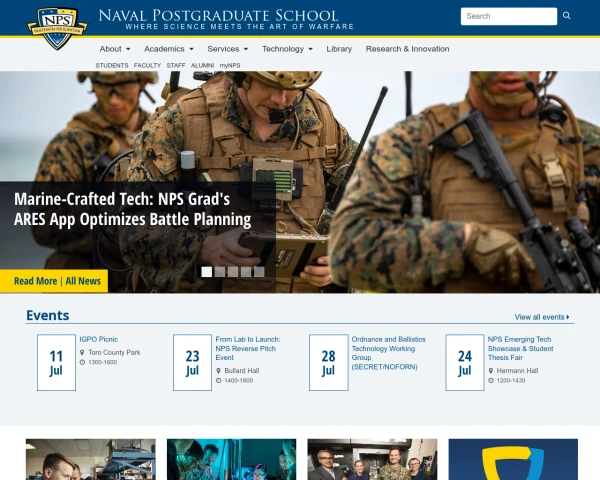Click the Events section heading

47,315
